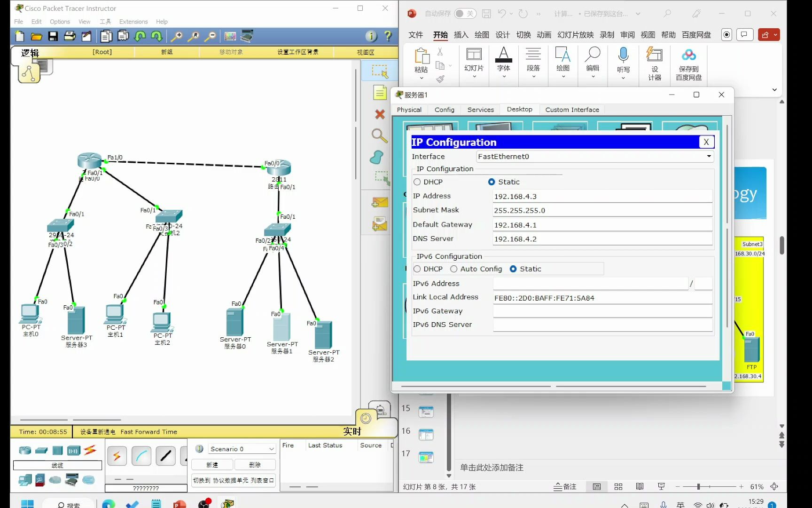812x508 pixels.
Task: Select slide 16 thumbnail in PowerPoint
Action: click(x=426, y=435)
